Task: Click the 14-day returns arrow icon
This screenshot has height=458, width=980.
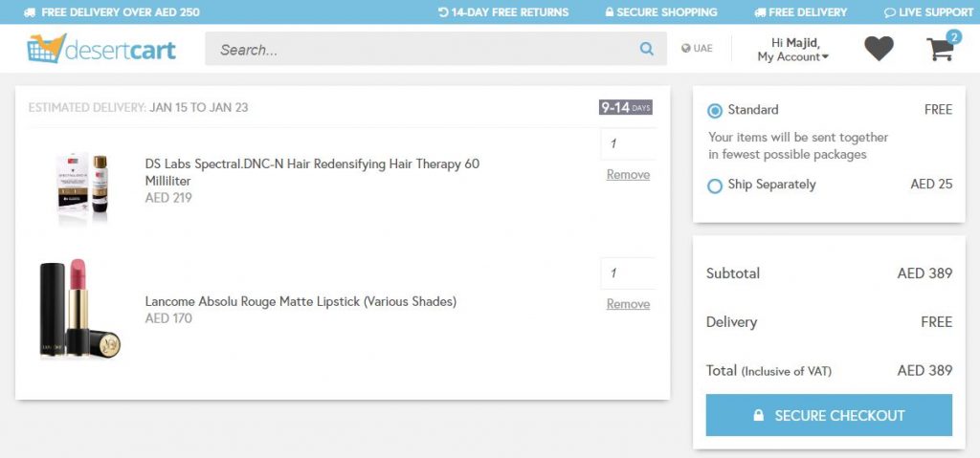Action: coord(443,11)
